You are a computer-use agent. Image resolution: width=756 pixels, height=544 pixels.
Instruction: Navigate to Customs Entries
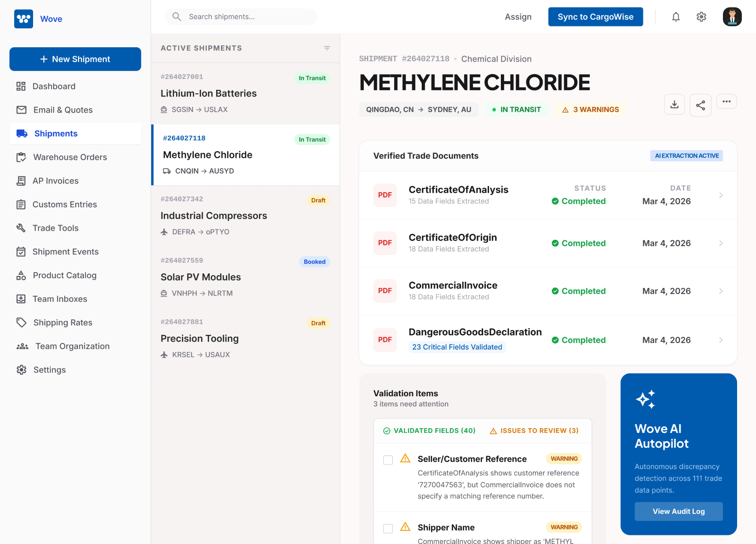point(65,204)
